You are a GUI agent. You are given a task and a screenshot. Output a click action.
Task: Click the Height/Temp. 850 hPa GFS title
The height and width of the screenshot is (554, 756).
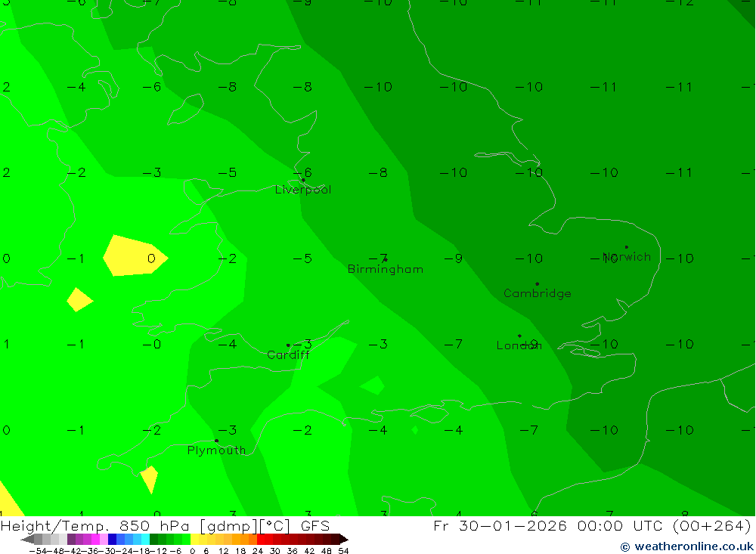coord(166,526)
